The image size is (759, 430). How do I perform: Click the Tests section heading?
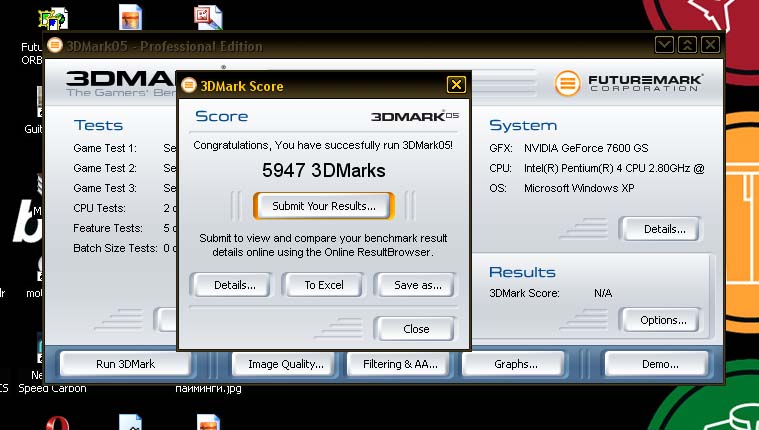tap(98, 125)
